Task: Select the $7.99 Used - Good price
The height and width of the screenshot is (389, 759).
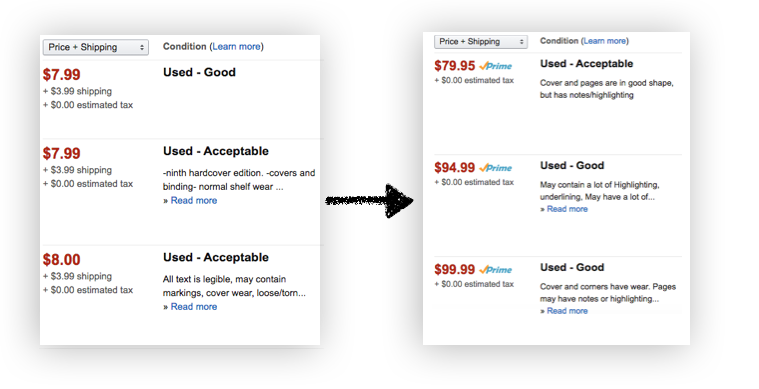Action: [61, 75]
